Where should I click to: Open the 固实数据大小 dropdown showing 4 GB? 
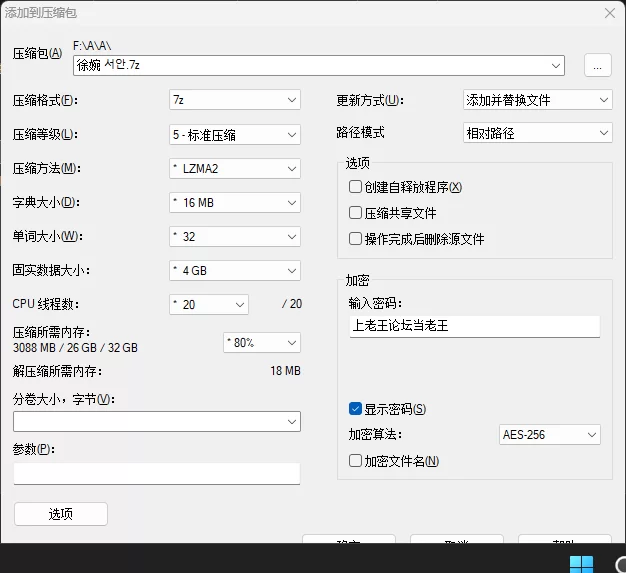coord(235,271)
